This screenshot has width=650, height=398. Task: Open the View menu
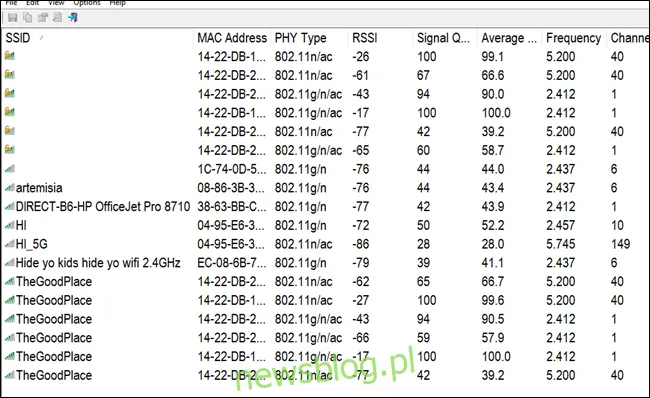pos(56,2)
